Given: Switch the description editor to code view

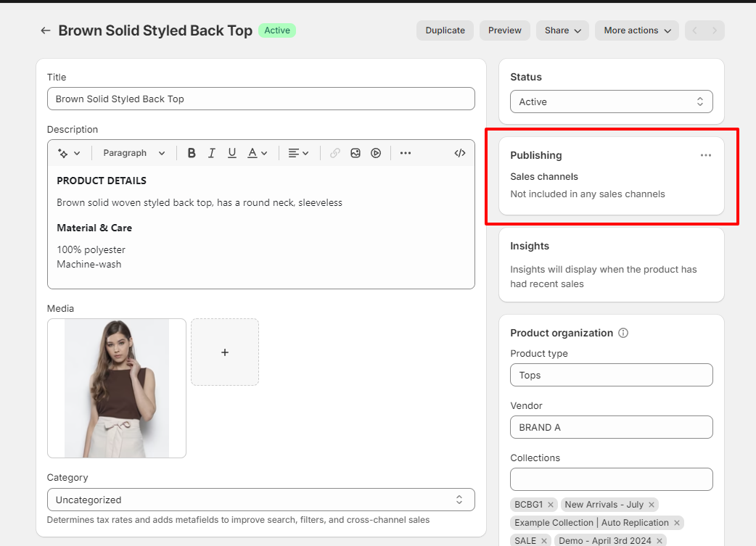Looking at the screenshot, I should pyautogui.click(x=459, y=153).
